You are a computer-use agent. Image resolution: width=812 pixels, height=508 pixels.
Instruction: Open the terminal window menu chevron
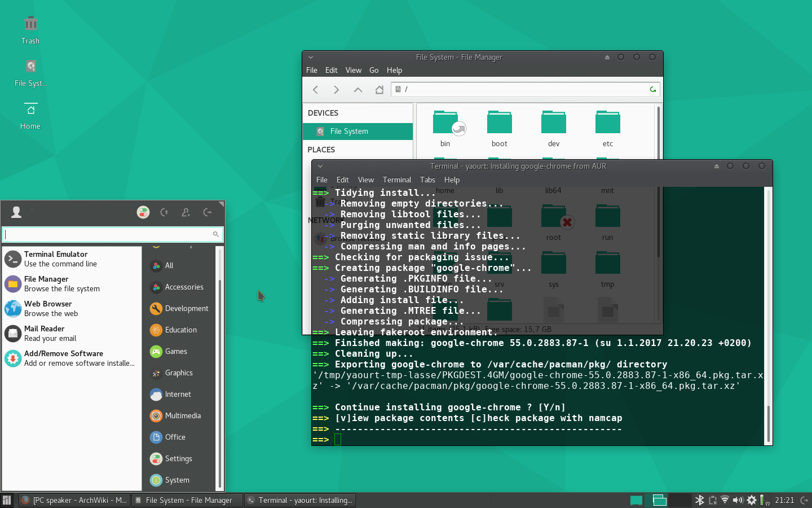[320, 166]
